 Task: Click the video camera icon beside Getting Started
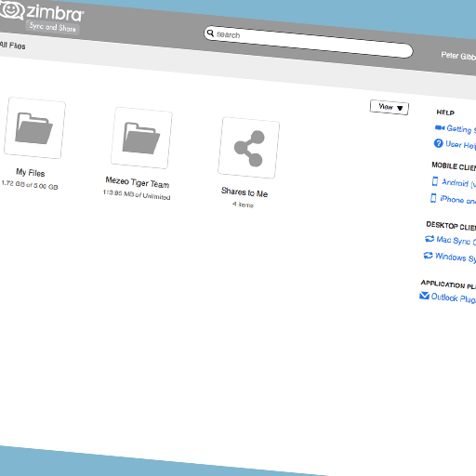[440, 127]
